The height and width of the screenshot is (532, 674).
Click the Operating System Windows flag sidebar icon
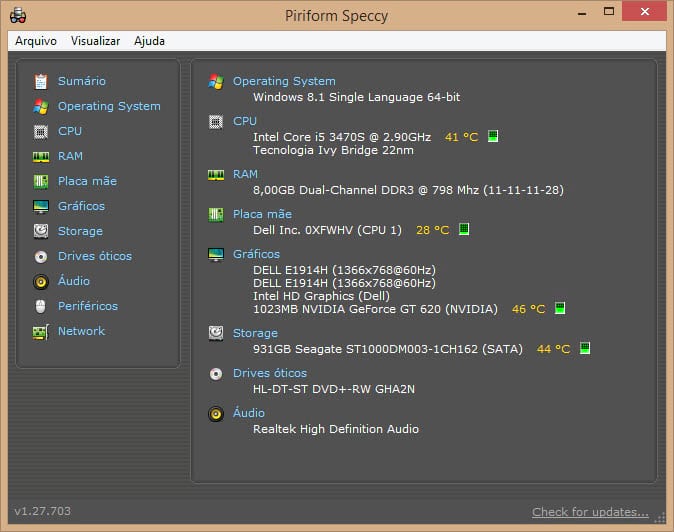click(x=41, y=106)
